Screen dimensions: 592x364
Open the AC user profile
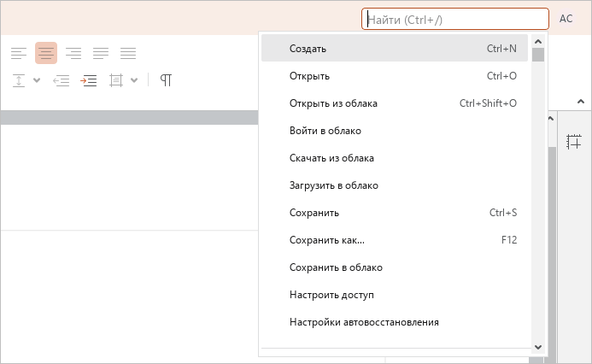566,19
